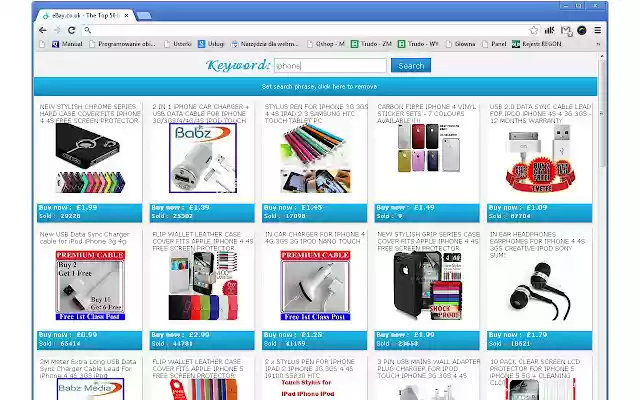
Task: Open the Buy 2 Get 1 Free cable image
Action: pyautogui.click(x=90, y=285)
